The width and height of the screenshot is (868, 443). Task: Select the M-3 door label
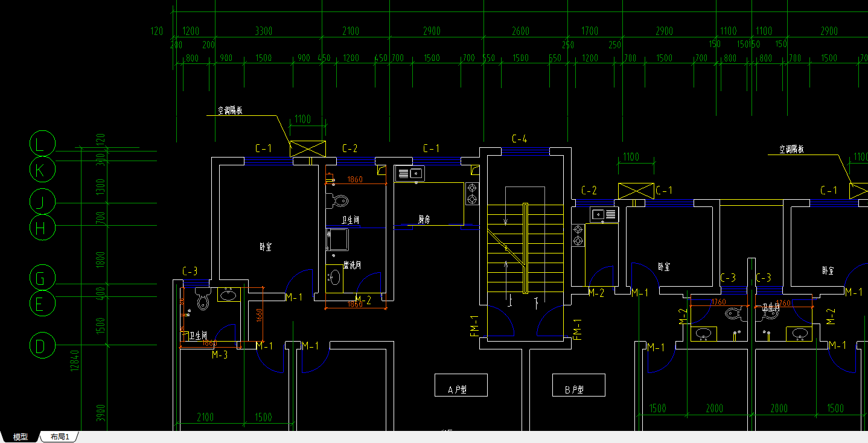coord(220,355)
